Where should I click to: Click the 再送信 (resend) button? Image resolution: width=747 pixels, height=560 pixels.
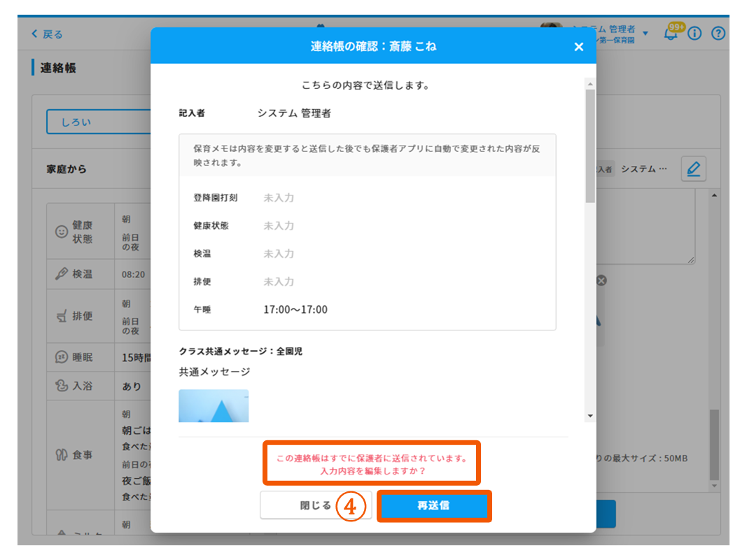tap(434, 505)
